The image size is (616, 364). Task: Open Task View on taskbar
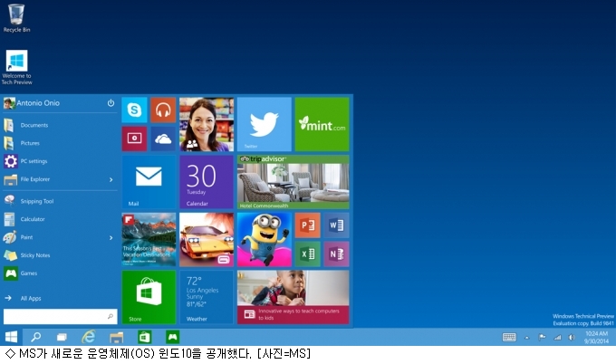point(62,337)
